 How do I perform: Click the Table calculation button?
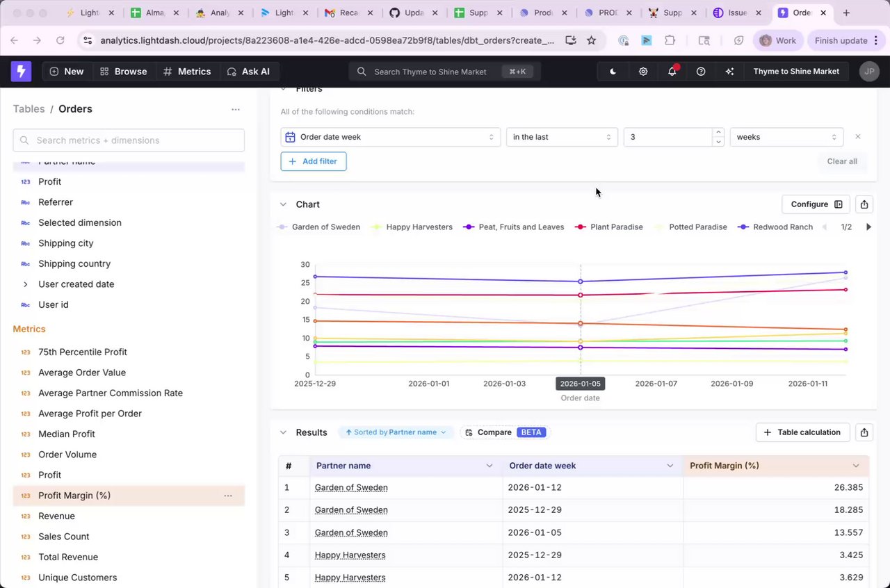coord(802,432)
